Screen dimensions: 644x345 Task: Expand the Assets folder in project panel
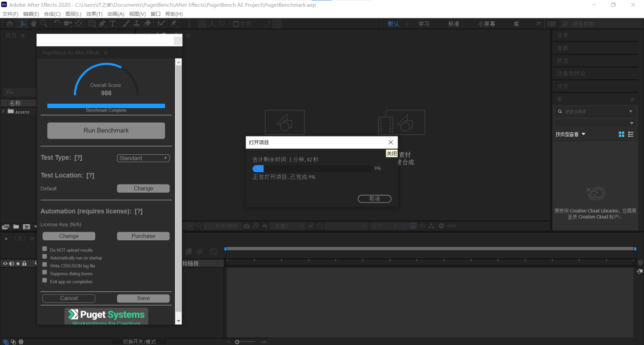point(4,111)
